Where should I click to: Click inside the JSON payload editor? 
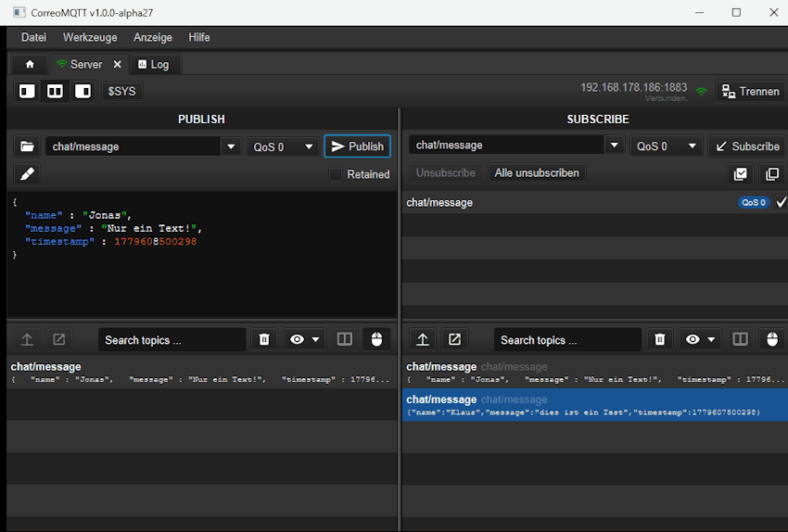click(x=202, y=254)
